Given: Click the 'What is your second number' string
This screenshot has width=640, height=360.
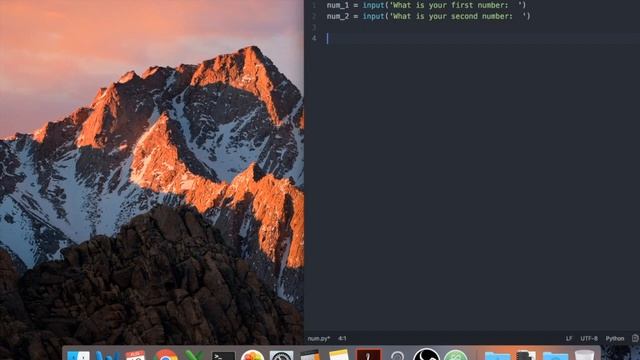Looking at the screenshot, I should (x=458, y=16).
